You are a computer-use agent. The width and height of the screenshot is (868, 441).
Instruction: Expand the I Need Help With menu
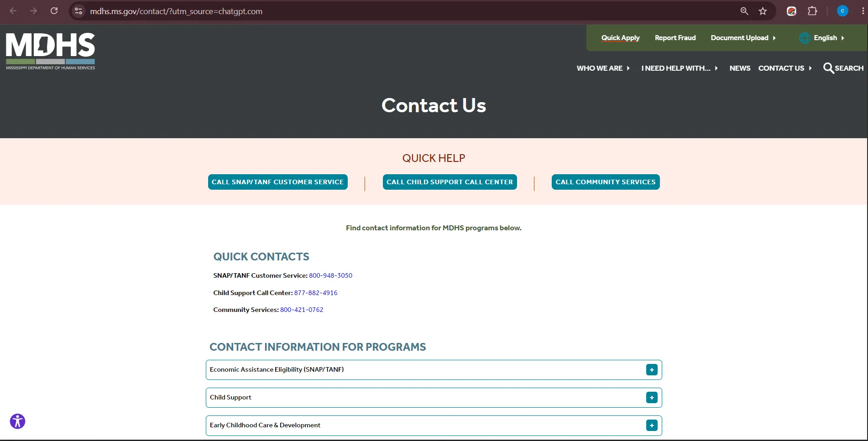(x=680, y=68)
